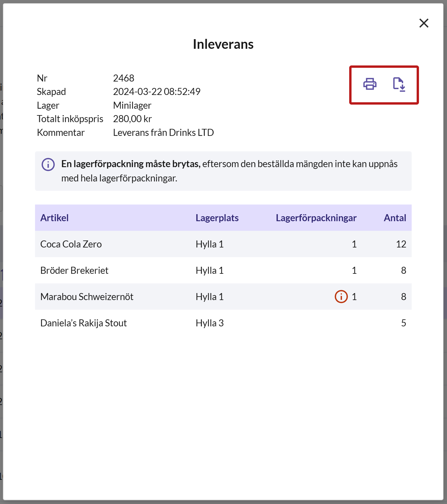Click the Minilager warehouse value
Viewport: 447px width, 504px height.
[x=132, y=105]
